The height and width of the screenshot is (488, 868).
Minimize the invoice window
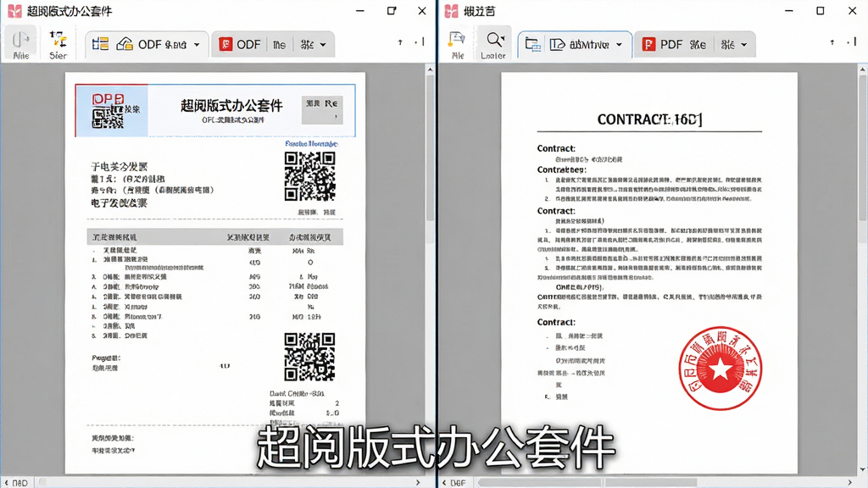(x=359, y=10)
